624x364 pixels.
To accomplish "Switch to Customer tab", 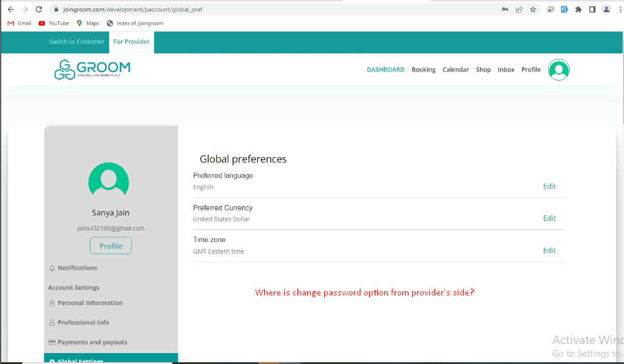I will (x=76, y=42).
